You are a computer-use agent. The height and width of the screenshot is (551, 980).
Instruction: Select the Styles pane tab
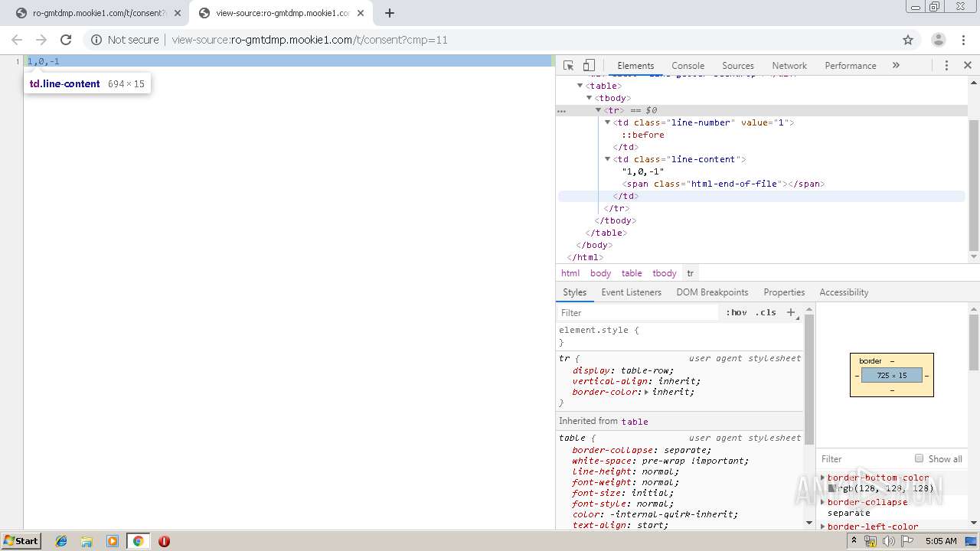pos(574,292)
